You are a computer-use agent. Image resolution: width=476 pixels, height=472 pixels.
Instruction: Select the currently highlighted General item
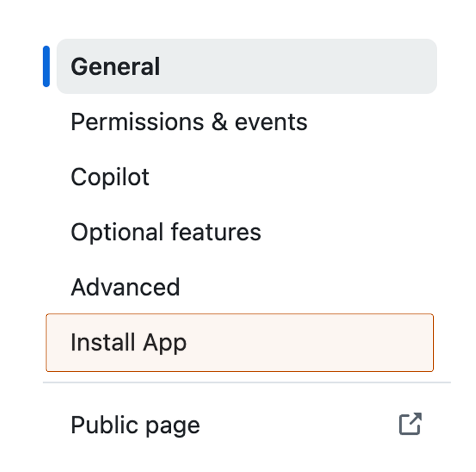tap(115, 65)
